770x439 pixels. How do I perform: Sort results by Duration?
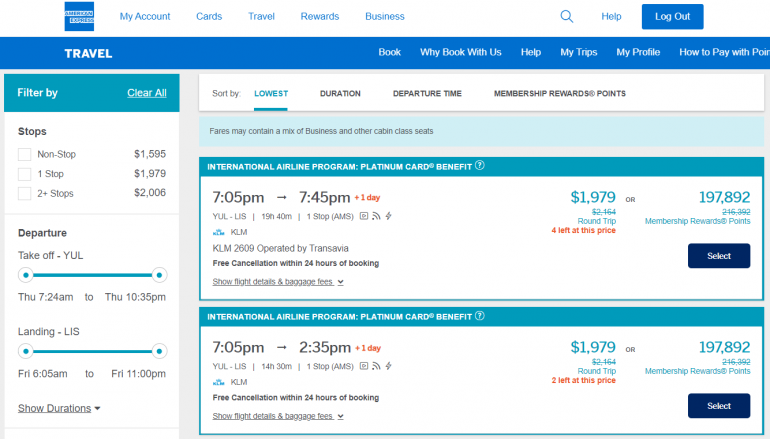(x=340, y=93)
